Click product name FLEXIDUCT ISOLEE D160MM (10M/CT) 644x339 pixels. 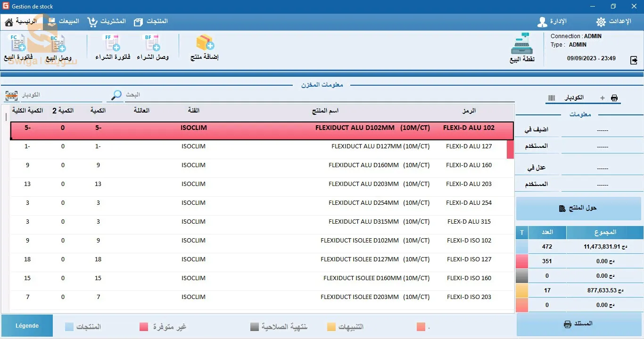(x=377, y=278)
